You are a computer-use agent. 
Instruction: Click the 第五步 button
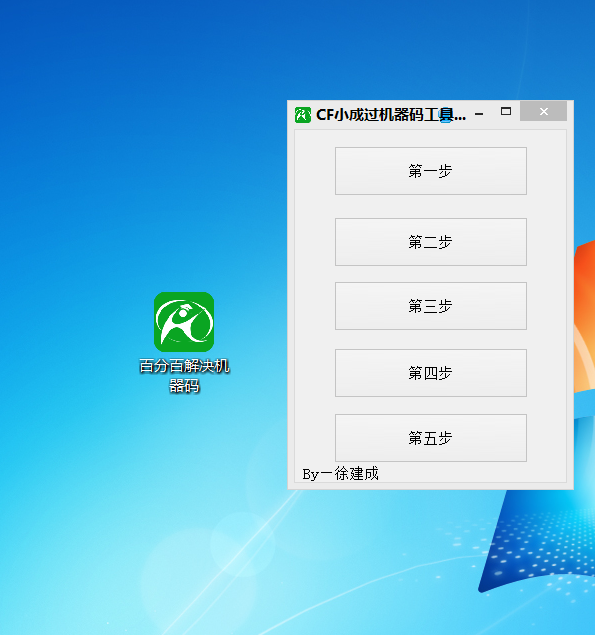431,438
